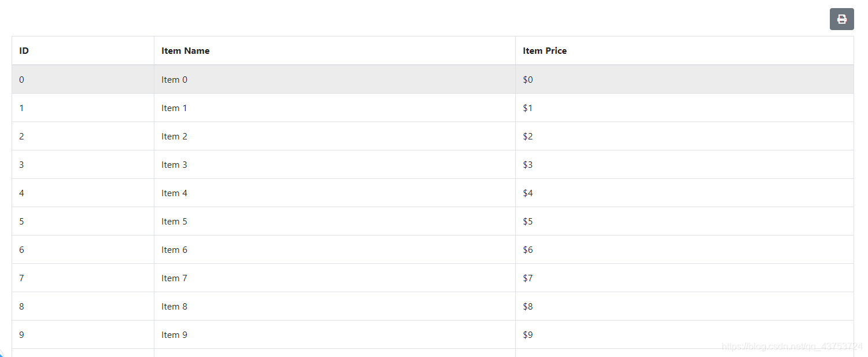The image size is (868, 357).
Task: Select the Item 1 name cell
Action: (x=335, y=108)
